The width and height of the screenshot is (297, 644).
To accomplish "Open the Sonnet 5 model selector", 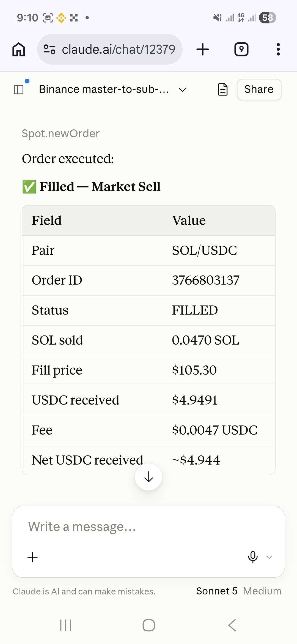I will click(x=217, y=591).
